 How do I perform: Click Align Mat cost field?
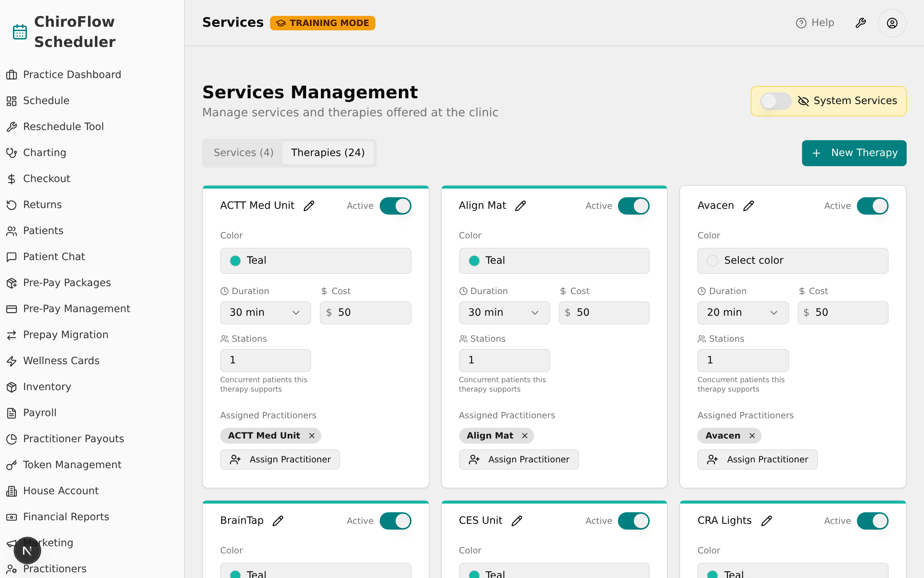point(603,312)
